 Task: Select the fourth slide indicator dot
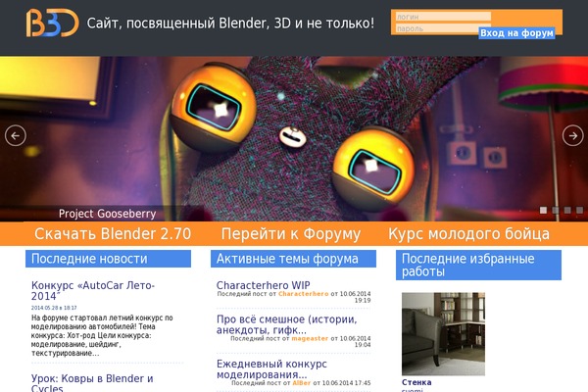point(580,210)
